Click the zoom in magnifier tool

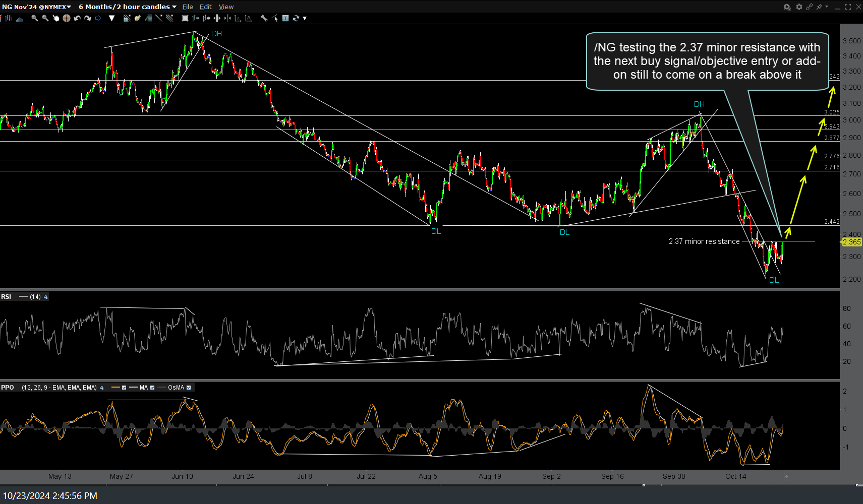(x=34, y=18)
